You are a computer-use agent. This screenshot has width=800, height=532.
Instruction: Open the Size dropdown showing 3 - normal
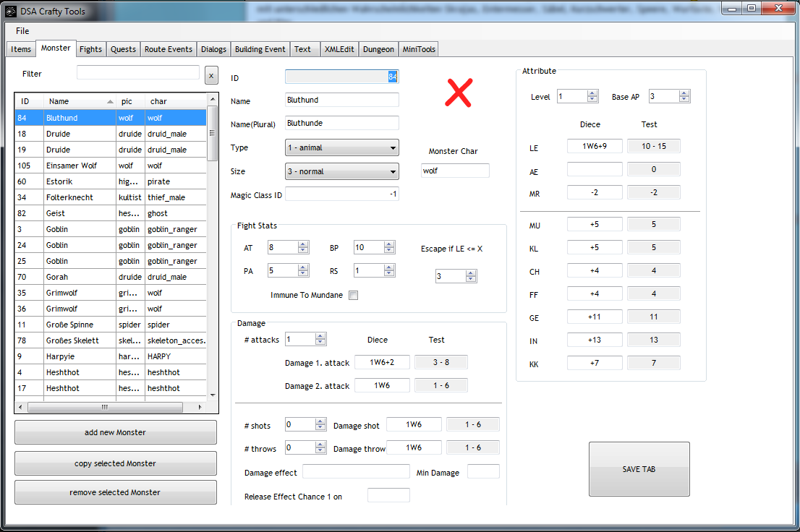point(342,171)
